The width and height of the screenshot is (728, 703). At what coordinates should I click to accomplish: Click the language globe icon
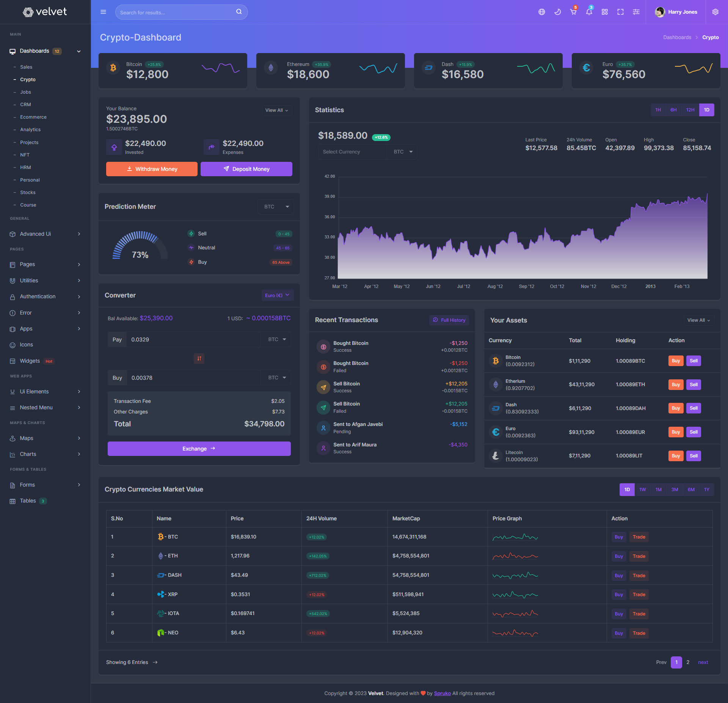541,12
